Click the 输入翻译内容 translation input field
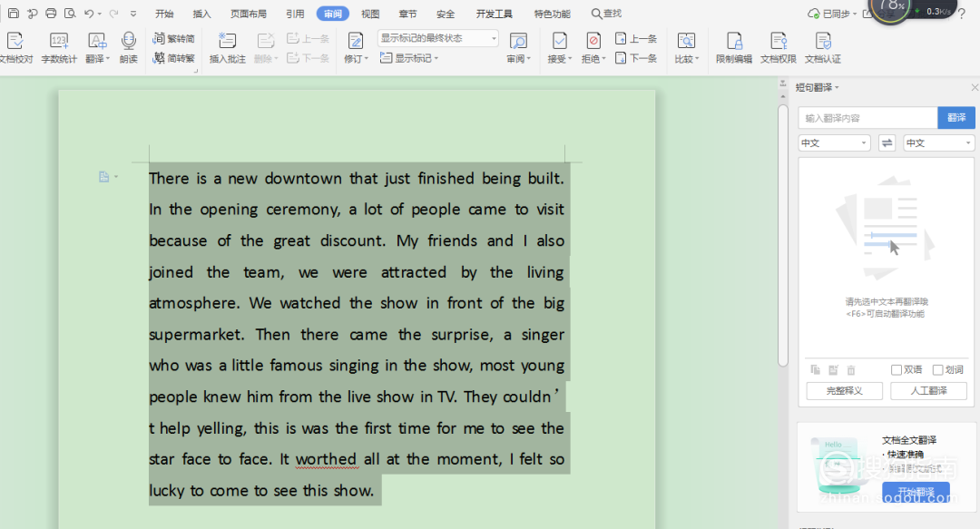This screenshot has height=529, width=980. (867, 118)
